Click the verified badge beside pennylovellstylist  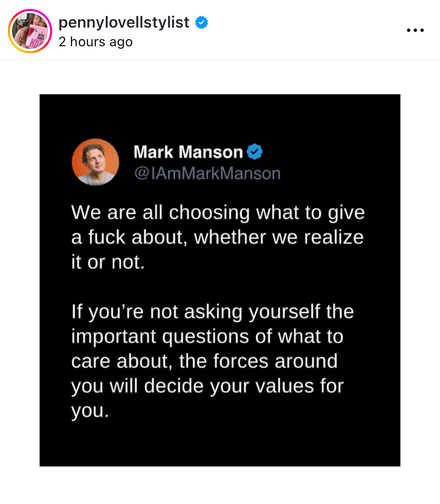(202, 23)
